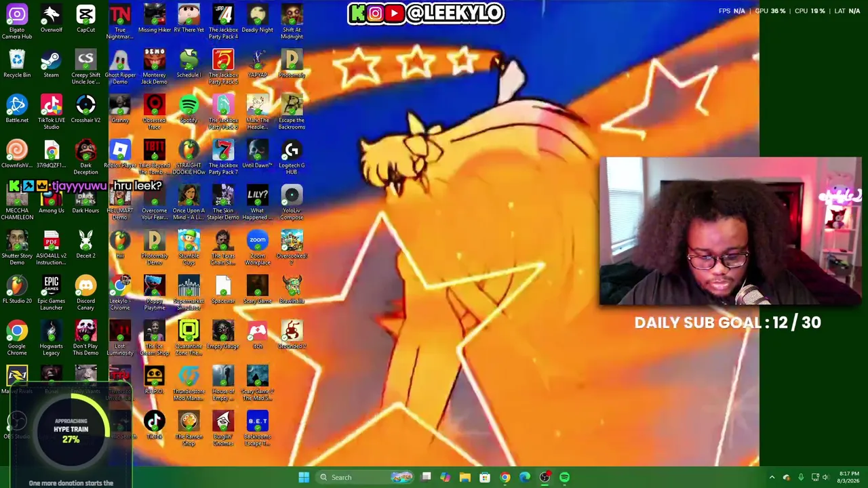Expand the hidden system tray icons

click(x=772, y=477)
